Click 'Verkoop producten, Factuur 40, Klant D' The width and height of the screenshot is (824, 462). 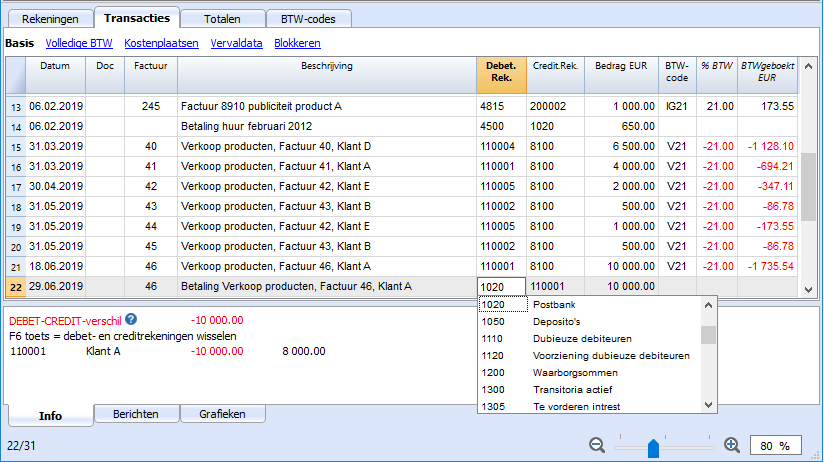coord(327,146)
